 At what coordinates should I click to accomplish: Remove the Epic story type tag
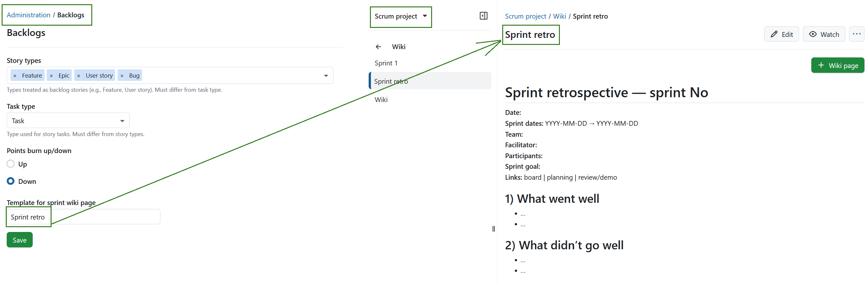coord(51,76)
